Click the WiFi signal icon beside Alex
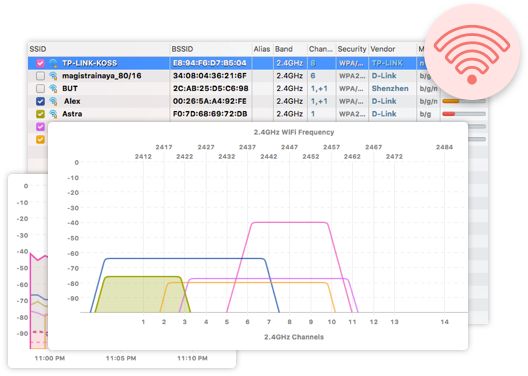This screenshot has height=376, width=528. pyautogui.click(x=53, y=101)
